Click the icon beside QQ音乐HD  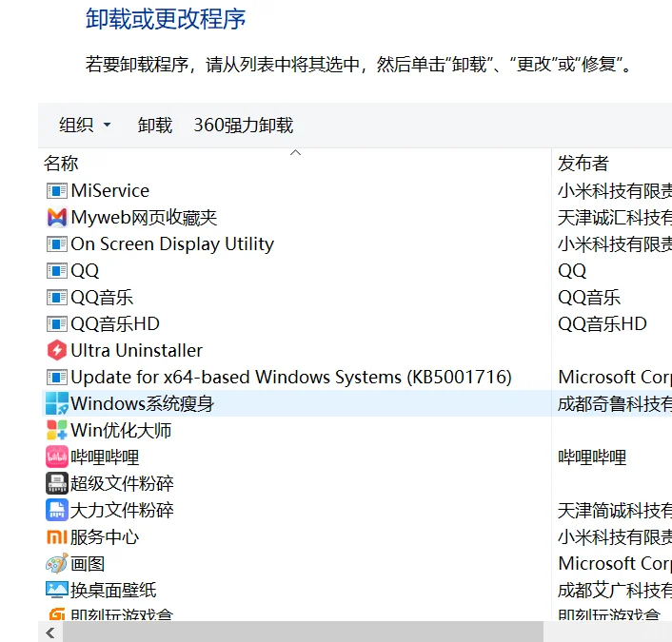(56, 323)
